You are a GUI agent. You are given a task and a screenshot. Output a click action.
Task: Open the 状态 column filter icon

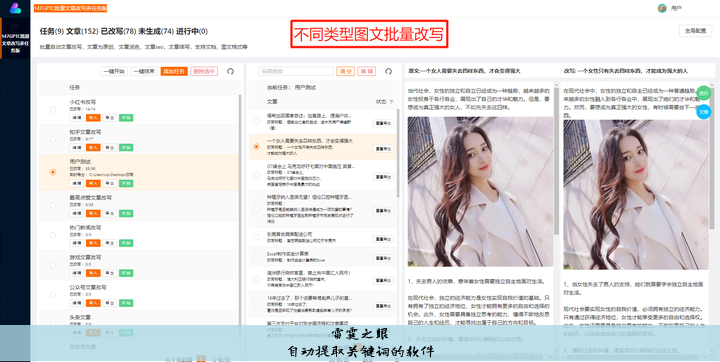click(392, 102)
